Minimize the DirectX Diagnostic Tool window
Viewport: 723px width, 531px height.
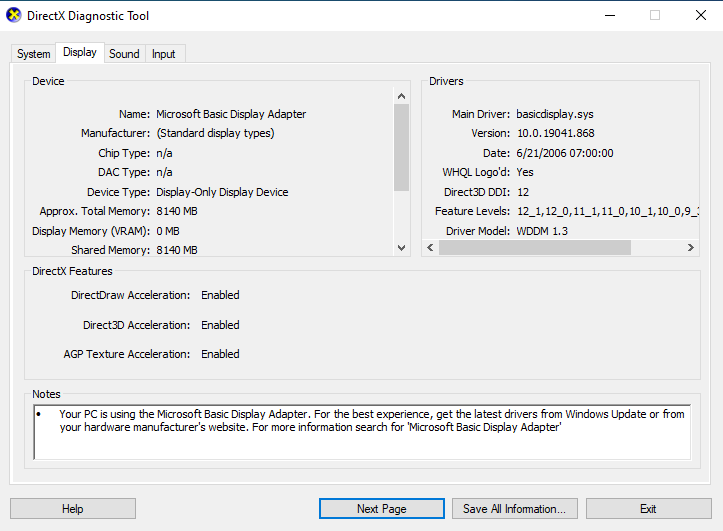point(610,16)
